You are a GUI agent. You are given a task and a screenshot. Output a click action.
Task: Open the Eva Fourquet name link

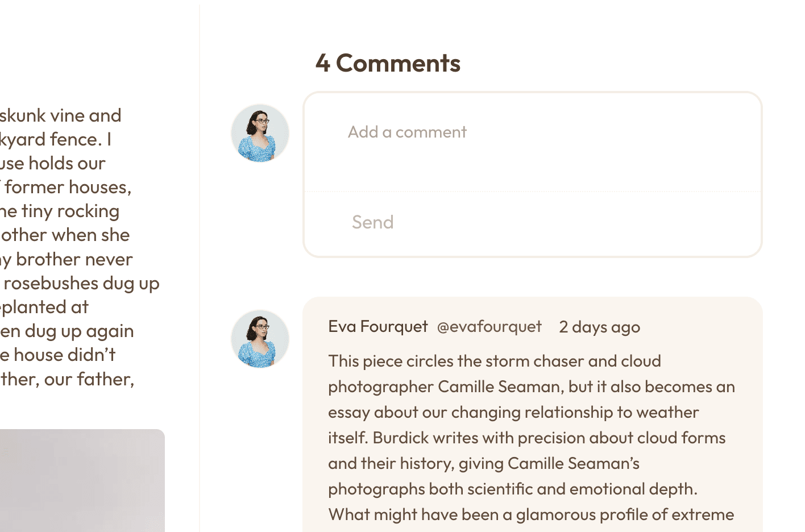377,327
